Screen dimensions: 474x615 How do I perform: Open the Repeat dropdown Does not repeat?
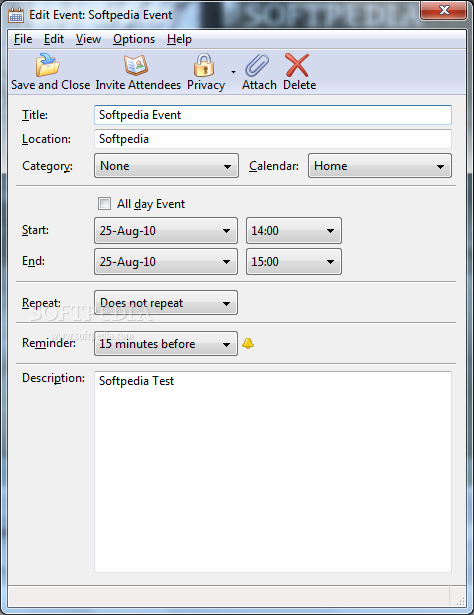tap(166, 303)
